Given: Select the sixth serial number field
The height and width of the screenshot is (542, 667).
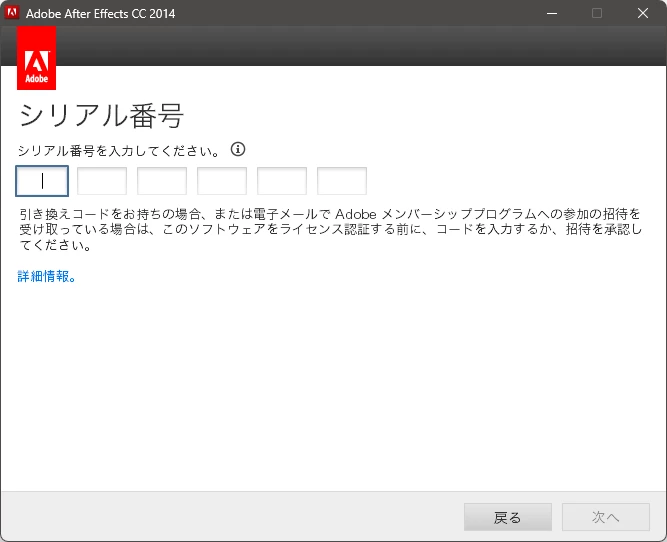Looking at the screenshot, I should click(x=342, y=181).
